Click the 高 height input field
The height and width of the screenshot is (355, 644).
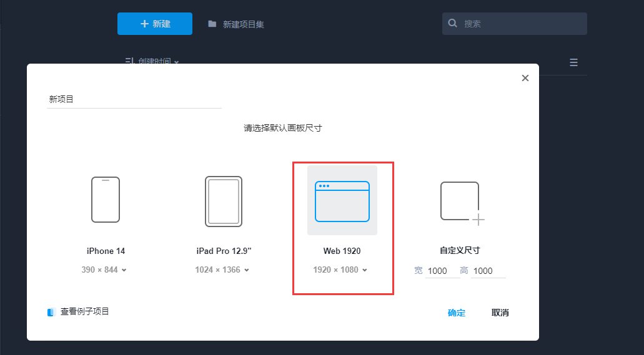point(488,271)
